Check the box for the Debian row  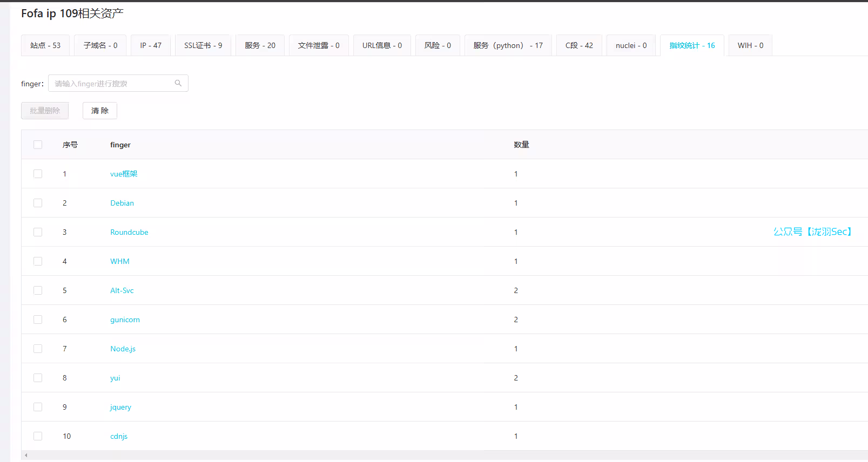pyautogui.click(x=38, y=203)
